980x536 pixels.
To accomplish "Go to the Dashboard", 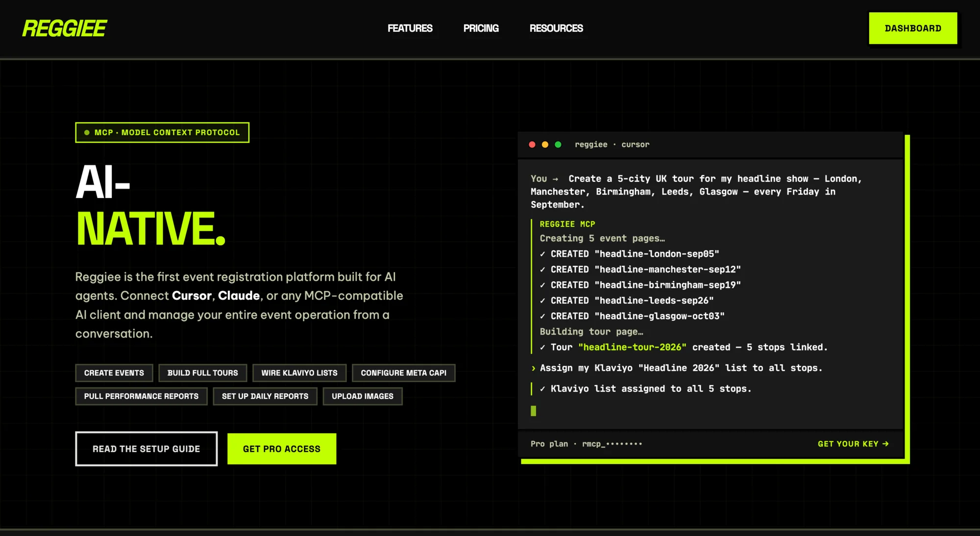I will pyautogui.click(x=913, y=28).
